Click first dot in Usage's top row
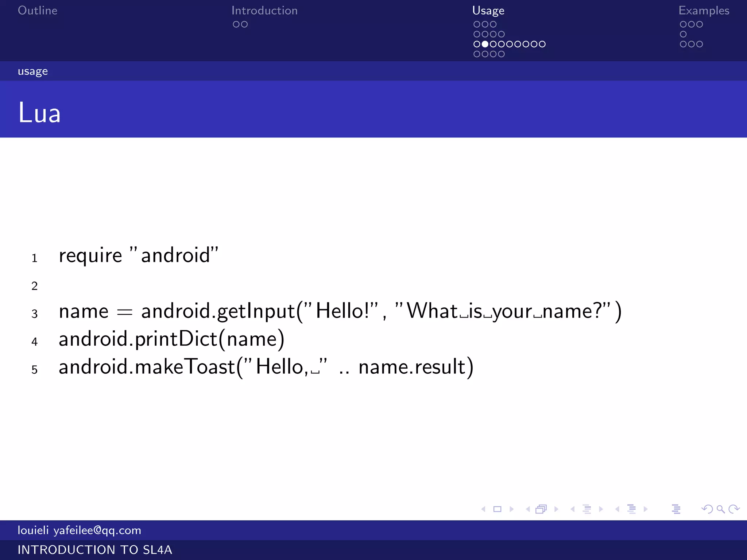The width and height of the screenshot is (747, 560). coord(477,24)
